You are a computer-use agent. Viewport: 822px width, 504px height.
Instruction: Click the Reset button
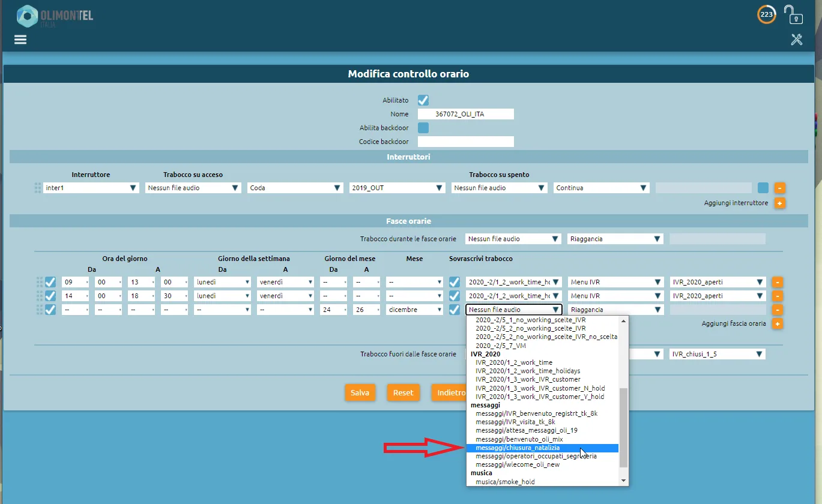pos(403,392)
